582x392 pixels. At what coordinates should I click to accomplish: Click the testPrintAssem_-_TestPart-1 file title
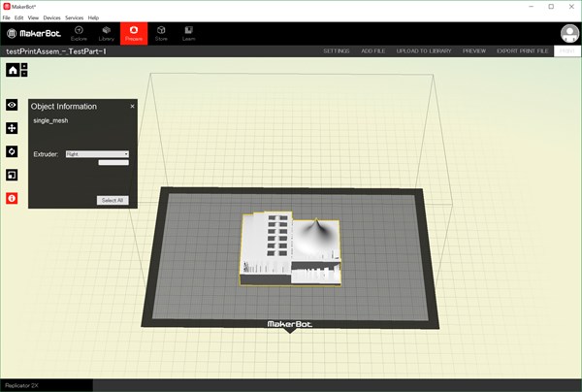point(56,51)
